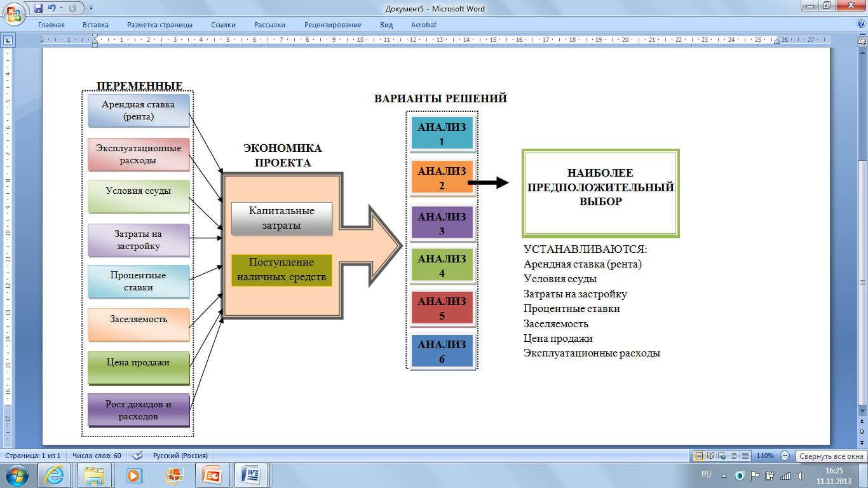Switch to Full Screen Reading view
Viewport: 868px width, 488px height.
point(711,456)
